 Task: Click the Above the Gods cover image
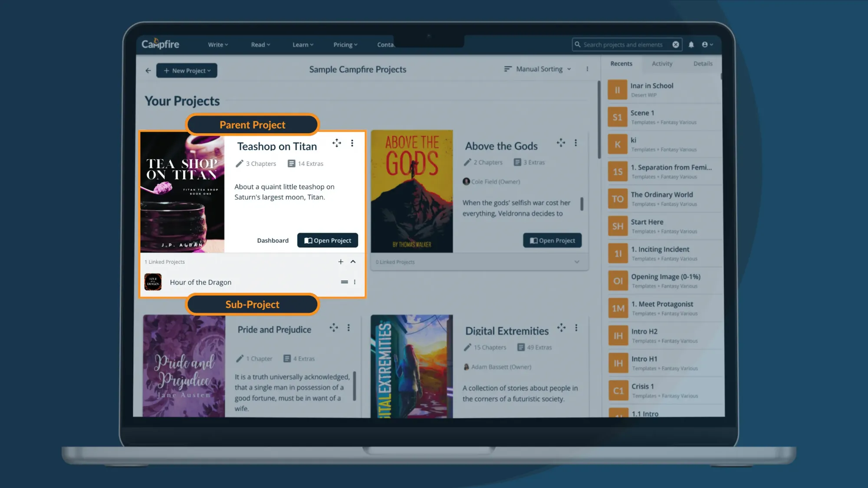pyautogui.click(x=411, y=191)
